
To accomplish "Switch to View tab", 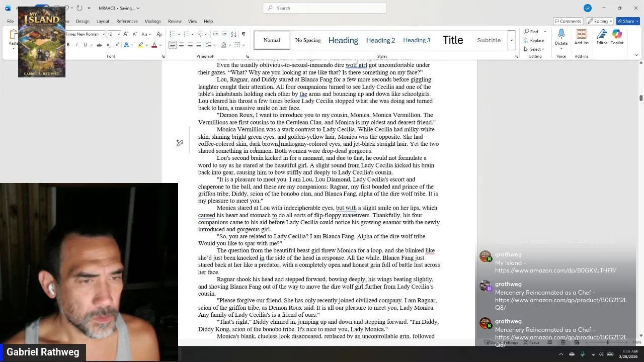I will click(x=193, y=21).
